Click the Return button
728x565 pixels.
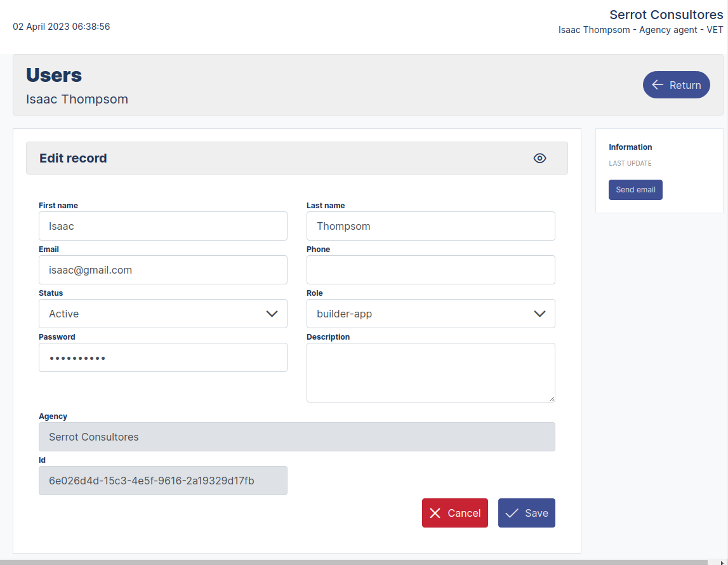pyautogui.click(x=677, y=84)
